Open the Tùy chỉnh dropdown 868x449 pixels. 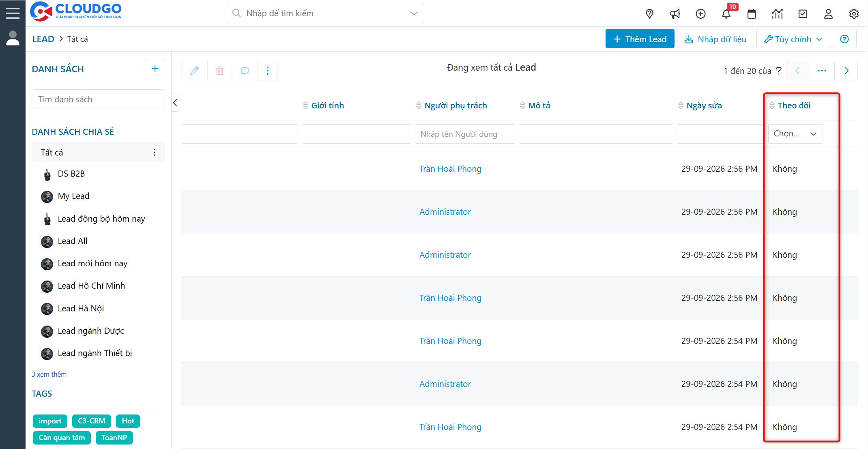793,39
